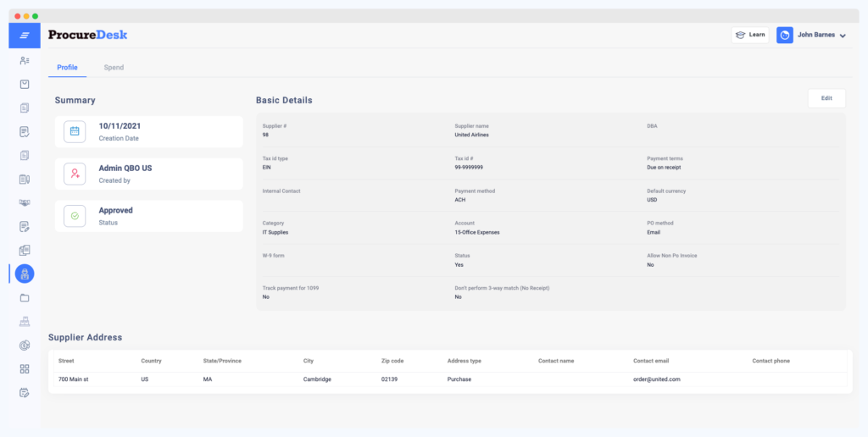
Task: Click the supplier number value 98
Action: (x=265, y=135)
